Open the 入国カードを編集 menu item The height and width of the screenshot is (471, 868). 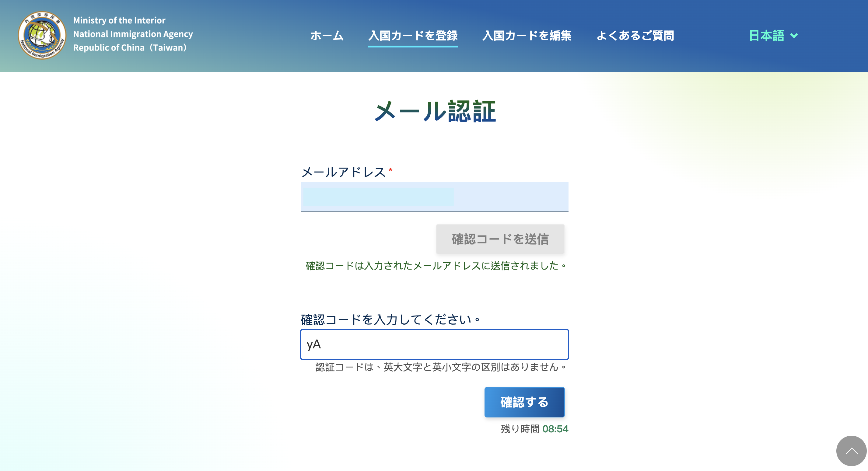[x=527, y=36]
